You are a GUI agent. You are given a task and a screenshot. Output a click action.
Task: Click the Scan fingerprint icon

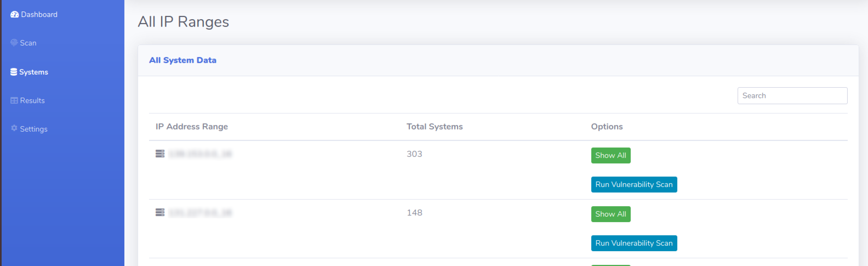[14, 43]
